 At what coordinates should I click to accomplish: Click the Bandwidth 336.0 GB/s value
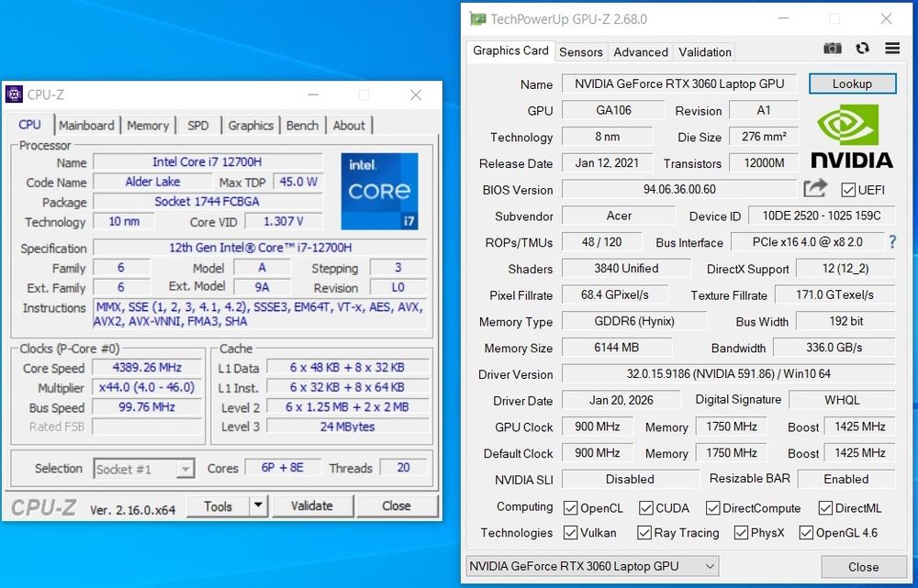click(x=834, y=347)
